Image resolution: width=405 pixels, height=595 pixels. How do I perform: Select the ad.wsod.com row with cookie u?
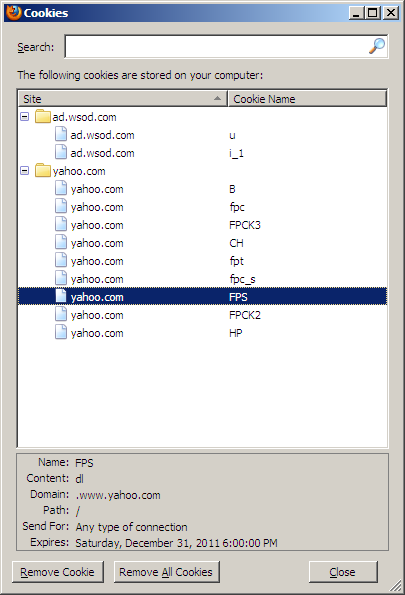(x=202, y=135)
